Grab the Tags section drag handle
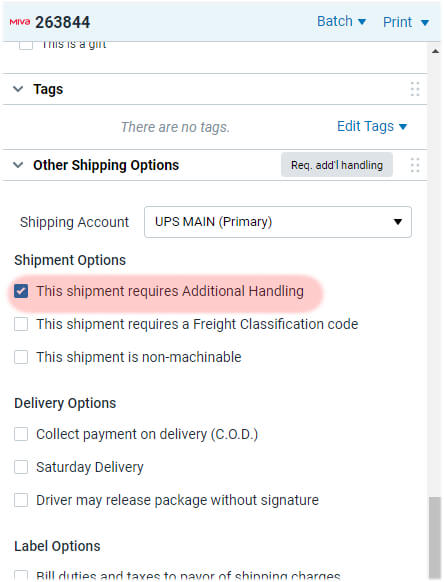This screenshot has height=582, width=444. coord(415,89)
